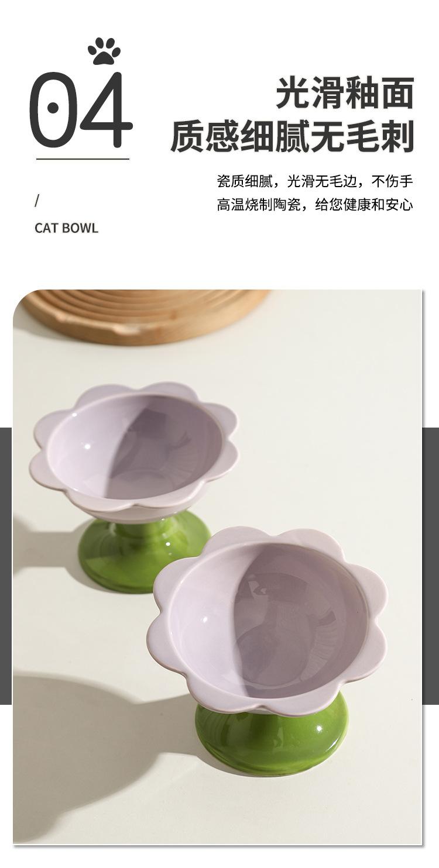Select the CAT BOWL label

[x=66, y=228]
